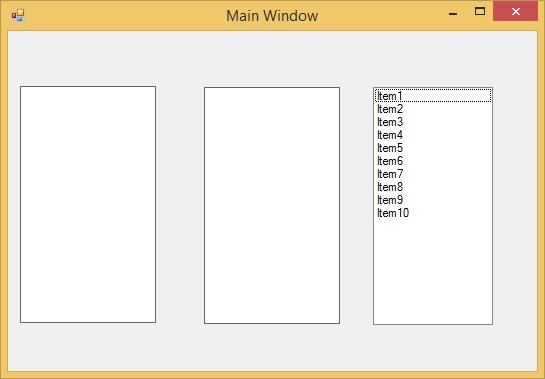Pick the Item10 entry
The width and height of the screenshot is (545, 379).
point(433,213)
